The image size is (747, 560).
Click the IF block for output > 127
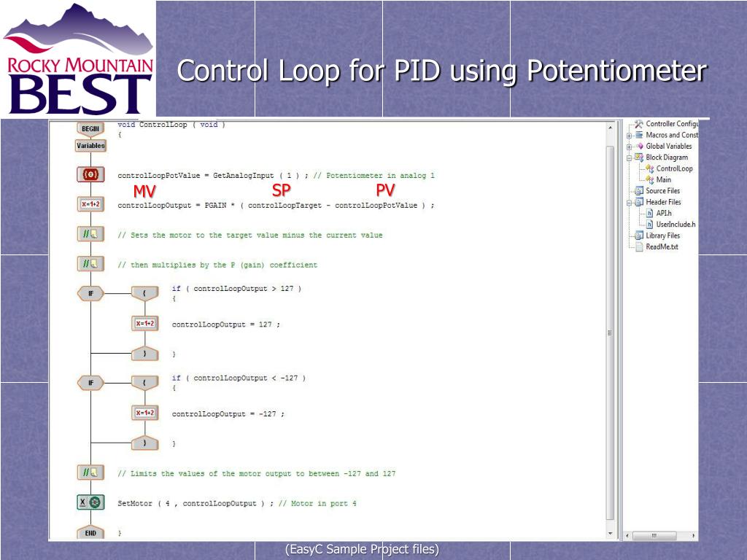tap(90, 294)
